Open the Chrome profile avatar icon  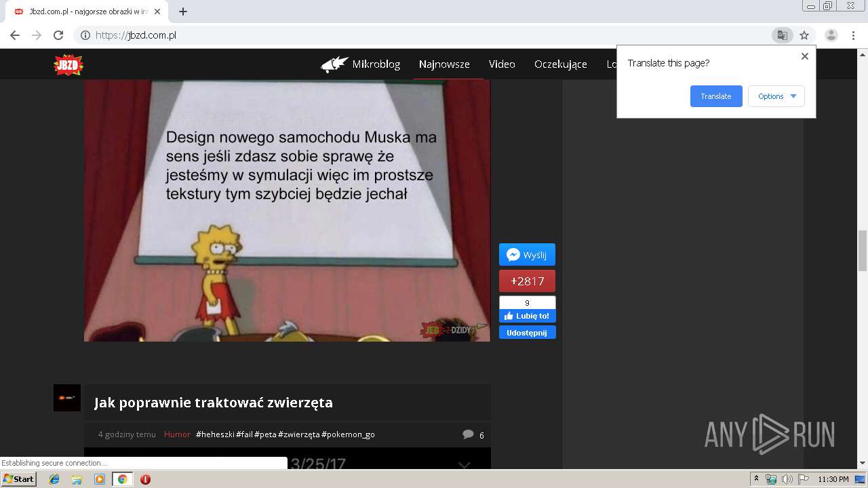(831, 35)
